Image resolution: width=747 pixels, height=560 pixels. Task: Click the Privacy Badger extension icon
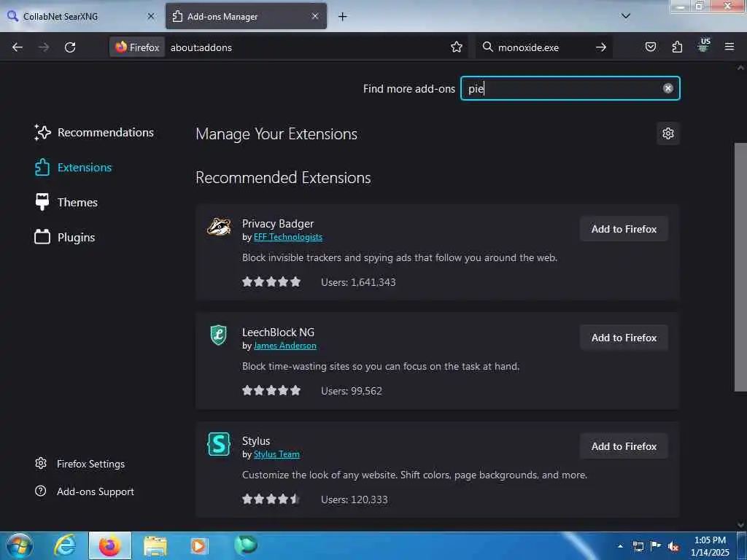pos(219,227)
